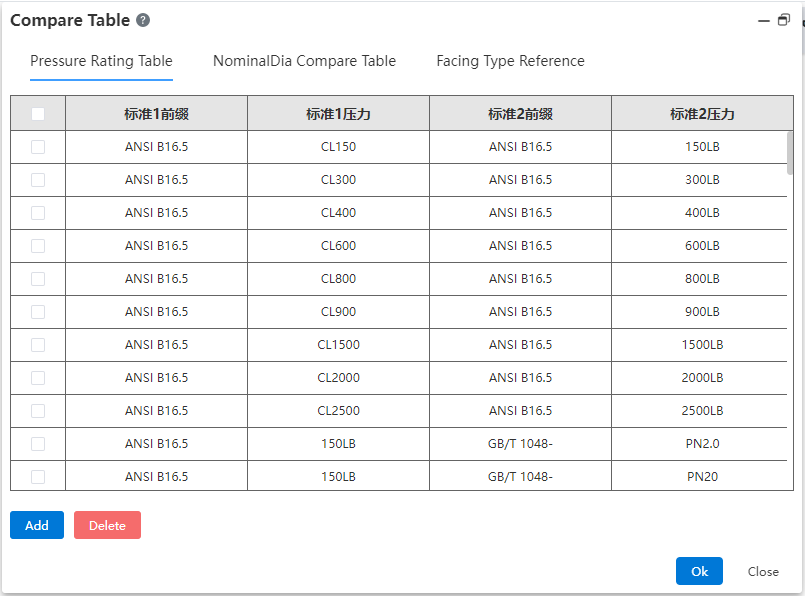The width and height of the screenshot is (805, 596).
Task: Confirm with the Ok button
Action: point(699,571)
